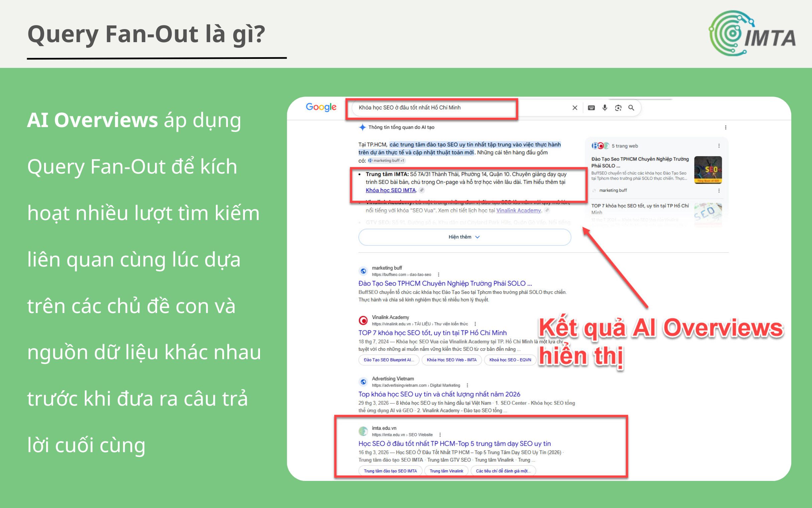Open the AI overview three-dot menu
Viewport: 812px width, 508px height.
point(726,127)
